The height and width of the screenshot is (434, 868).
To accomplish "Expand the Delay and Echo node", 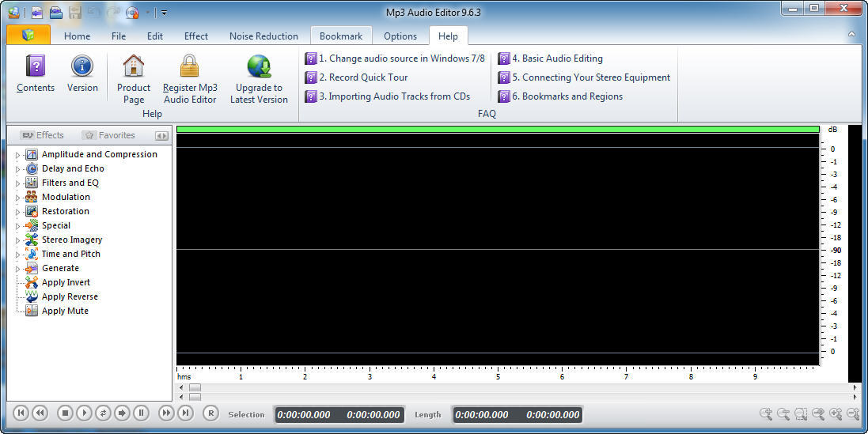I will point(17,169).
